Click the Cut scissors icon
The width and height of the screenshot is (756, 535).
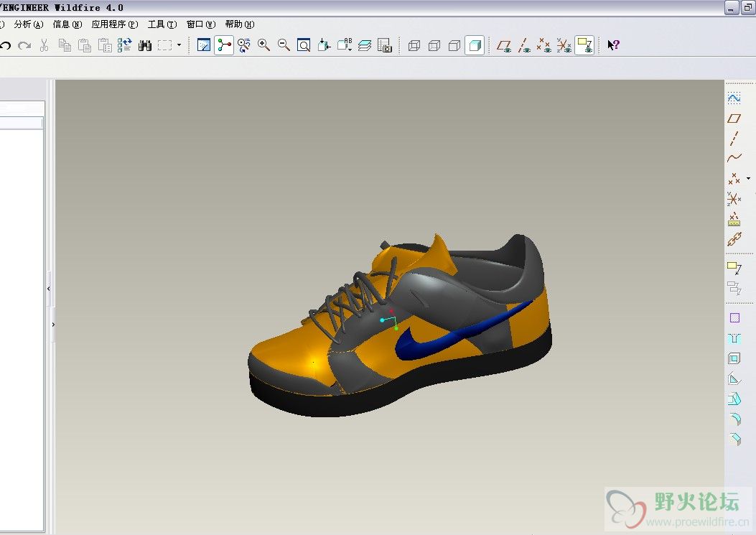[x=45, y=45]
